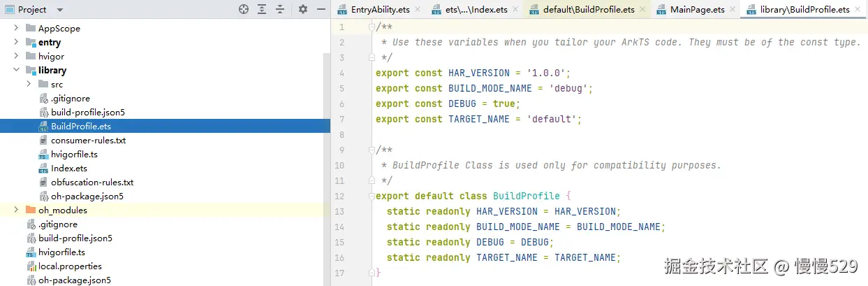The height and width of the screenshot is (286, 868).
Task: Expand the src folder under library
Action: click(29, 85)
